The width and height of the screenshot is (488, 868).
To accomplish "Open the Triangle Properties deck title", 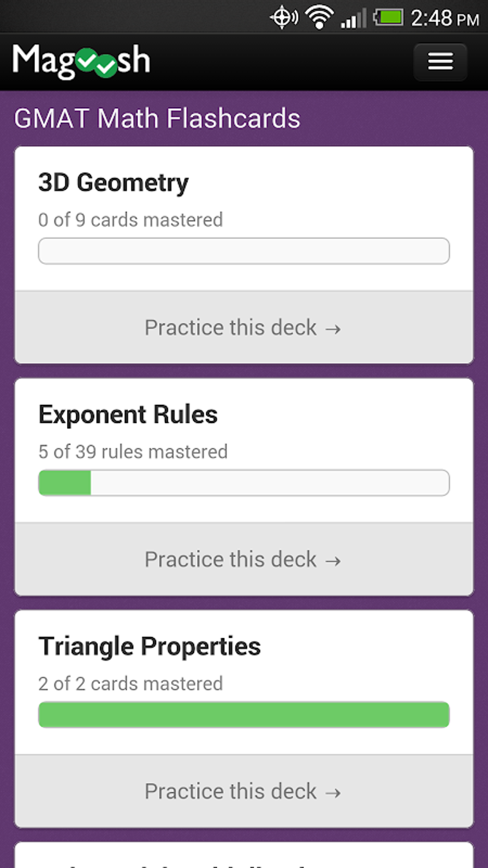I will (x=149, y=646).
